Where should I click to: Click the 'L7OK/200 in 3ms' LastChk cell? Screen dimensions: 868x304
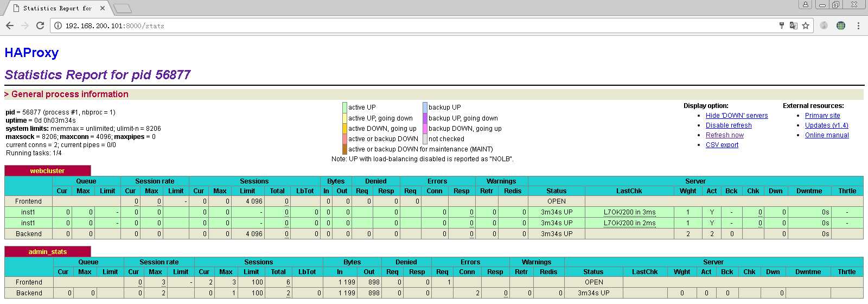629,212
